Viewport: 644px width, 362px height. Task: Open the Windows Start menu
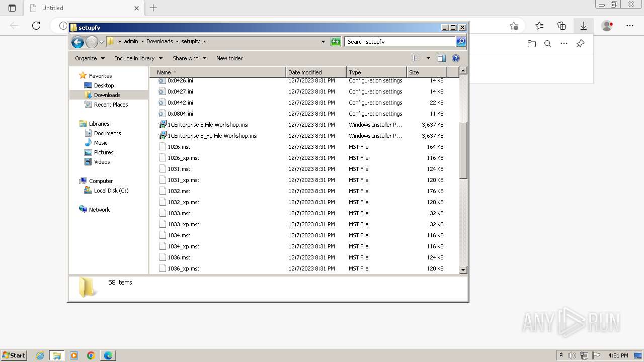[x=14, y=355]
